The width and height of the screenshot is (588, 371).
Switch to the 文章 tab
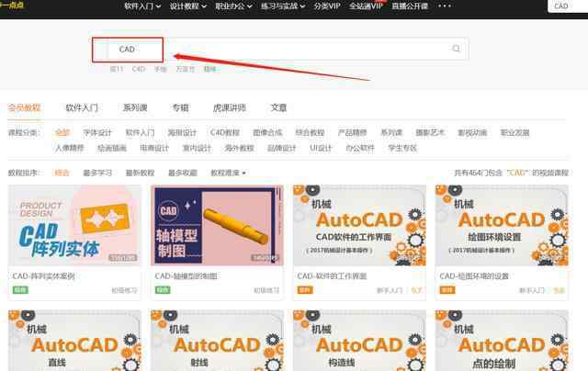(x=278, y=108)
